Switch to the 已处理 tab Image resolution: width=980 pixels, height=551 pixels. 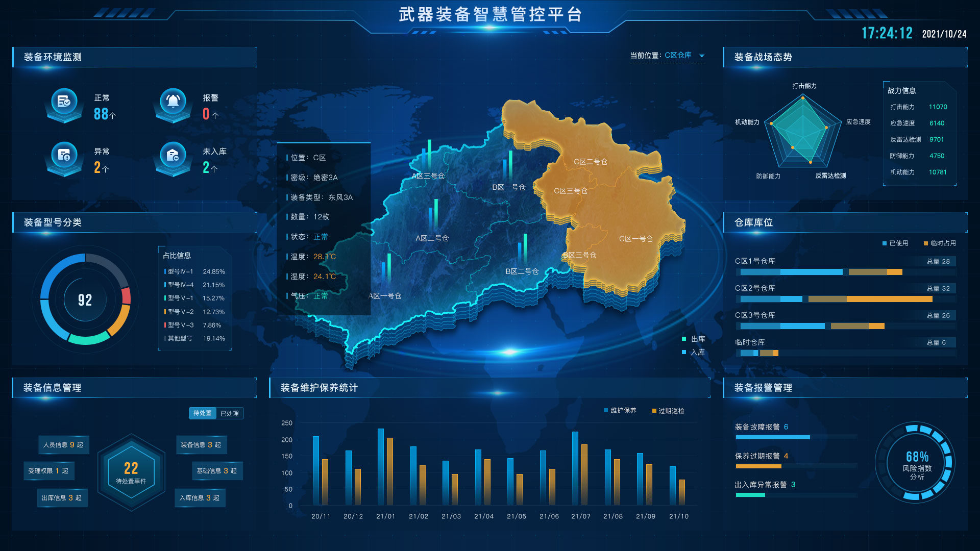pyautogui.click(x=230, y=413)
